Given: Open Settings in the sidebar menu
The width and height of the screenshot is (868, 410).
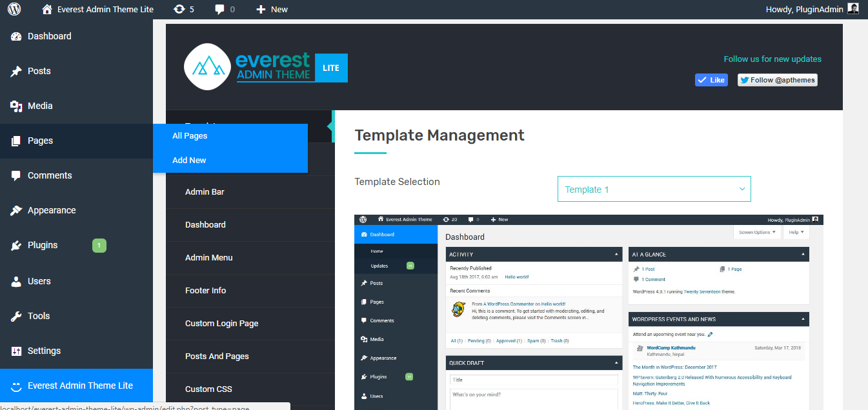Looking at the screenshot, I should 76,351.
